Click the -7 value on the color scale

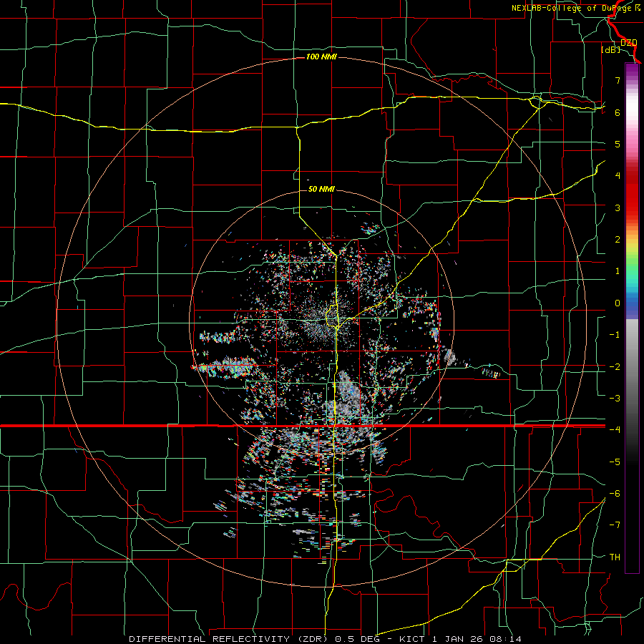coord(615,525)
